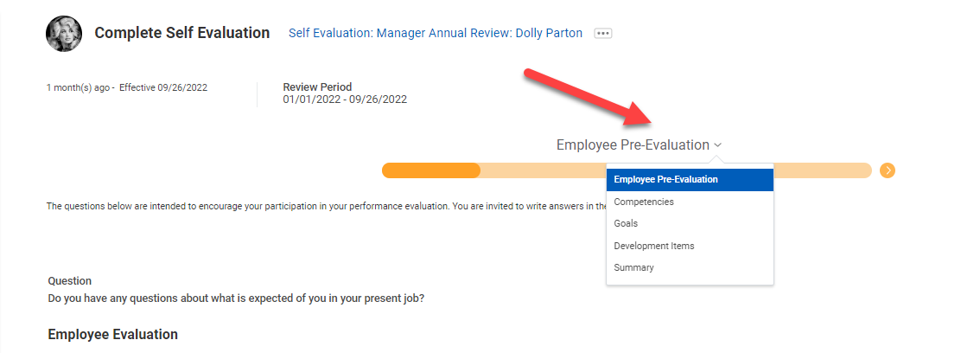Click the Question label
This screenshot has height=353, width=980.
click(x=69, y=281)
